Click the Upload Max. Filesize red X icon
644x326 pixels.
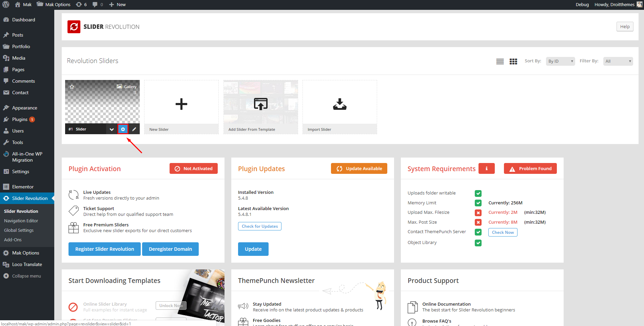(478, 213)
